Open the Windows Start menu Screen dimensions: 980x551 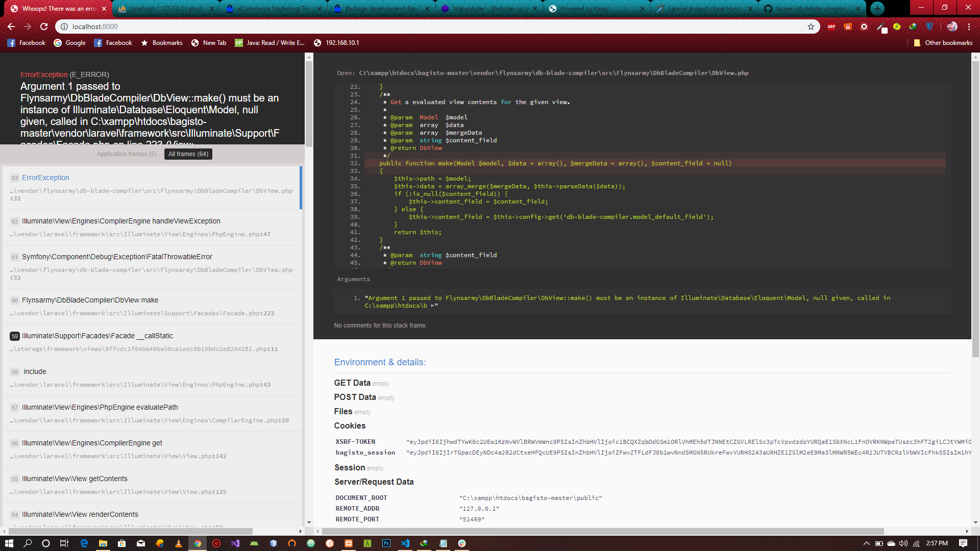(9, 543)
